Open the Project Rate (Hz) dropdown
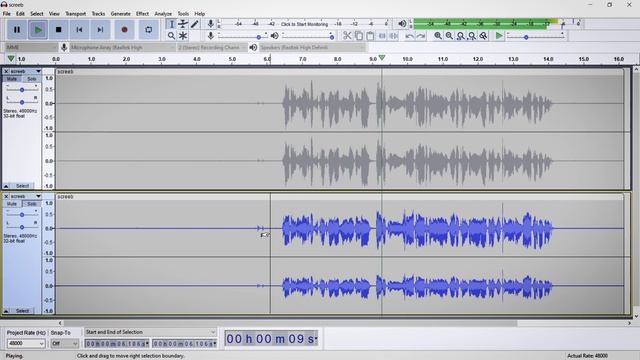The width and height of the screenshot is (640, 360). click(26, 343)
